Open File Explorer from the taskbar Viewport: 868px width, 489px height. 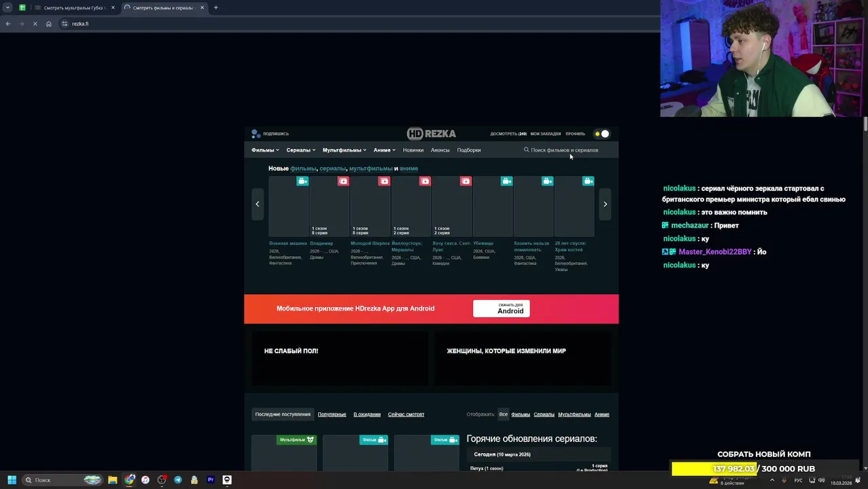(113, 480)
